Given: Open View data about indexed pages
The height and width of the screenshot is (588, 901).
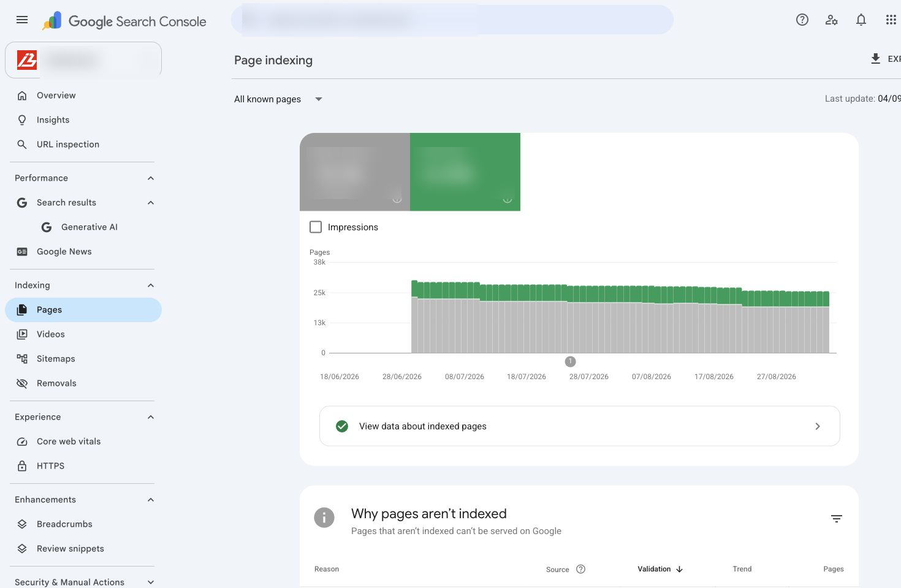Looking at the screenshot, I should 580,426.
